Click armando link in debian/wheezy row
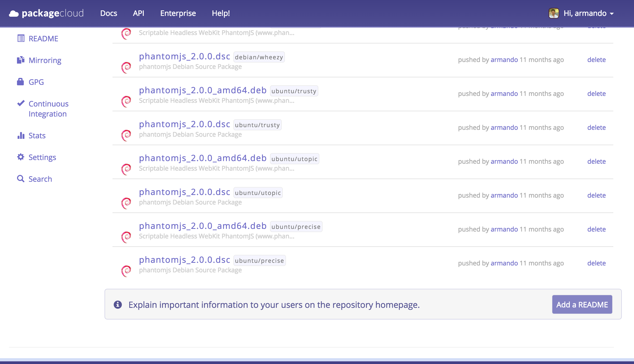Image resolution: width=634 pixels, height=364 pixels. coord(504,60)
